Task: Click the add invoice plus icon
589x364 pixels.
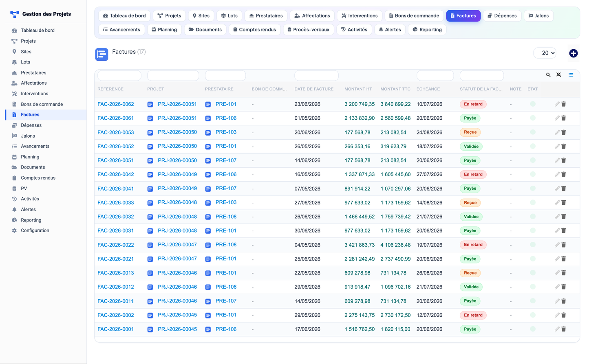Action: point(573,53)
